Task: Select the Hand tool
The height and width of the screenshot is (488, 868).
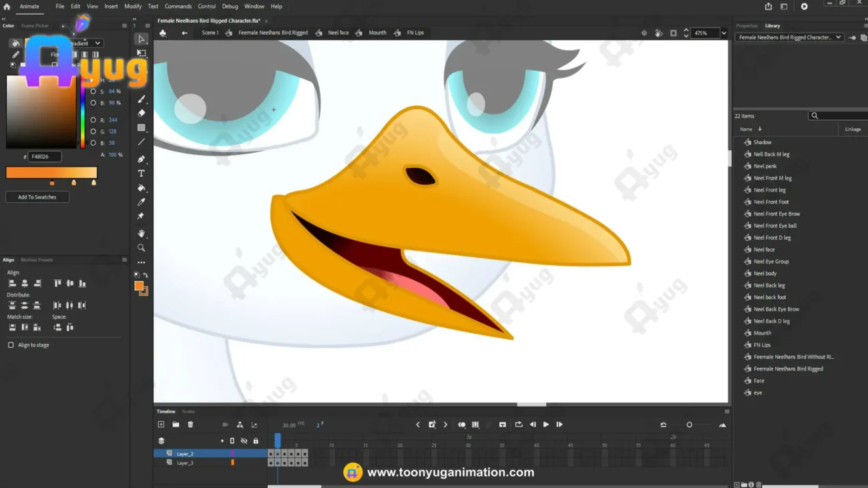Action: pos(141,234)
